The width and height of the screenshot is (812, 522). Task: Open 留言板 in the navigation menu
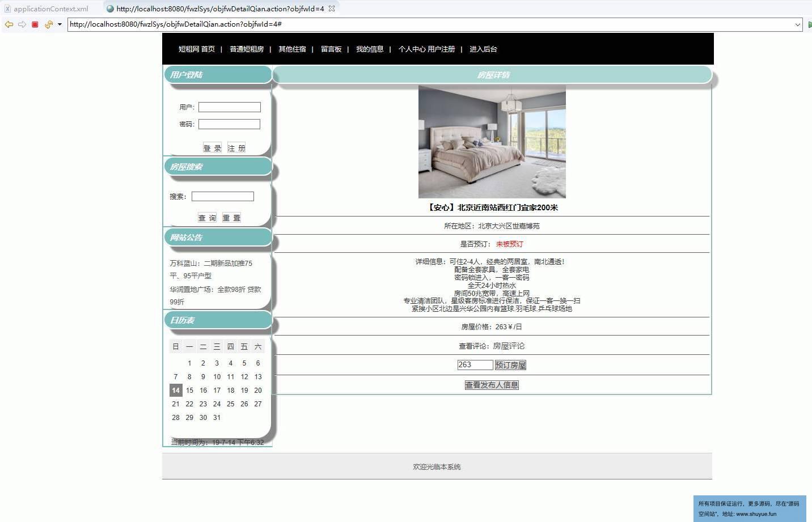coord(331,49)
